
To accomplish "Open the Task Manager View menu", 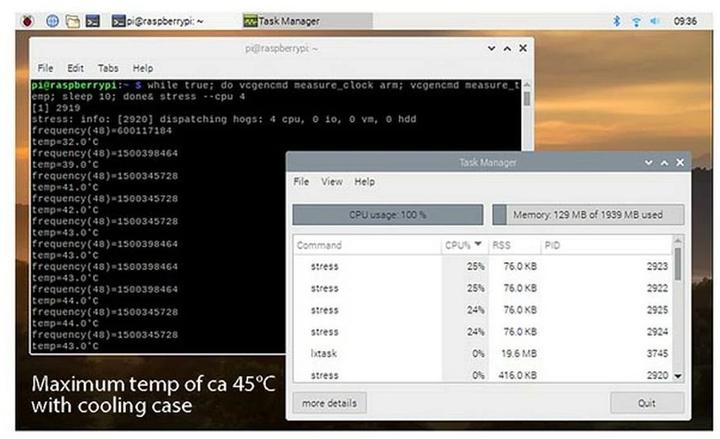I will point(332,181).
